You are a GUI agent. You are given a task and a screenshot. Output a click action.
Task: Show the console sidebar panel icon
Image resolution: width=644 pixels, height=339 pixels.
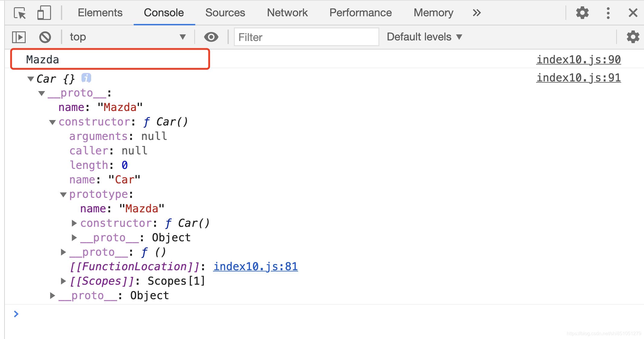(x=19, y=37)
